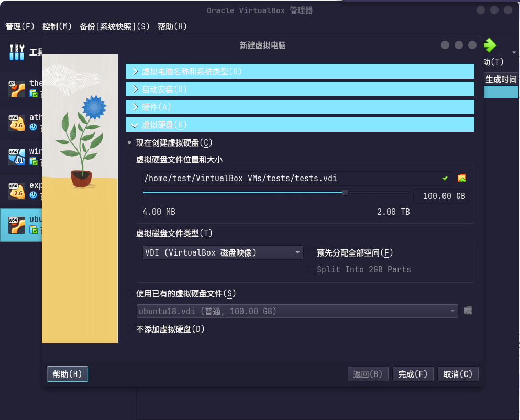This screenshot has height=420, width=520.
Task: Open the VDI disk file type dropdown
Action: pyautogui.click(x=223, y=252)
